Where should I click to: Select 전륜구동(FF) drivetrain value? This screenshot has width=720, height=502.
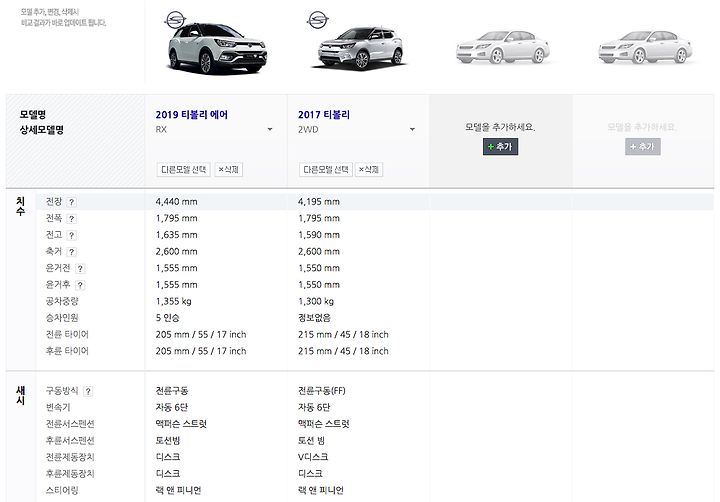[321, 391]
